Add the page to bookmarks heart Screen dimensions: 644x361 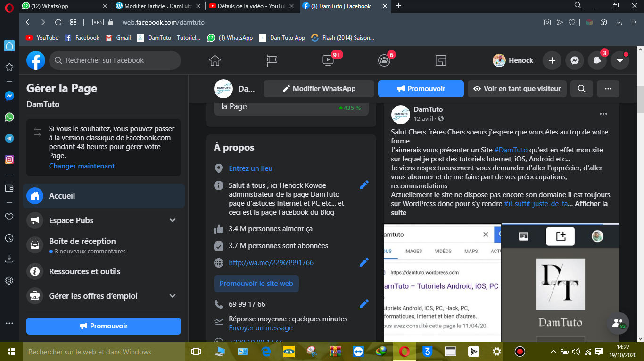(572, 22)
